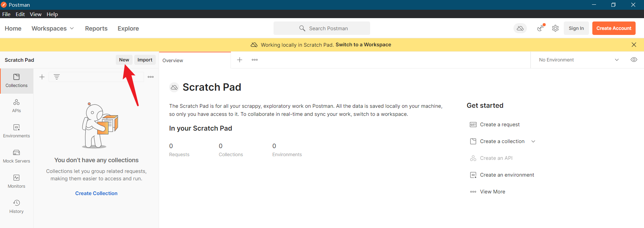Image resolution: width=644 pixels, height=228 pixels.
Task: Click the 'Scratch Pad' sidebar header text
Action: click(x=19, y=60)
